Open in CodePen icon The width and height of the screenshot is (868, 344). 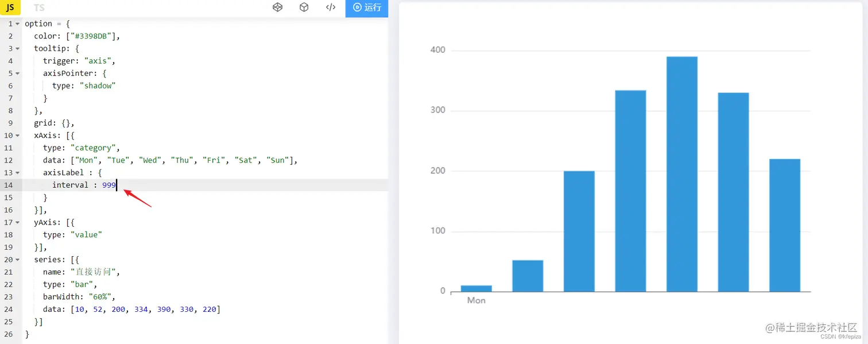pos(278,7)
